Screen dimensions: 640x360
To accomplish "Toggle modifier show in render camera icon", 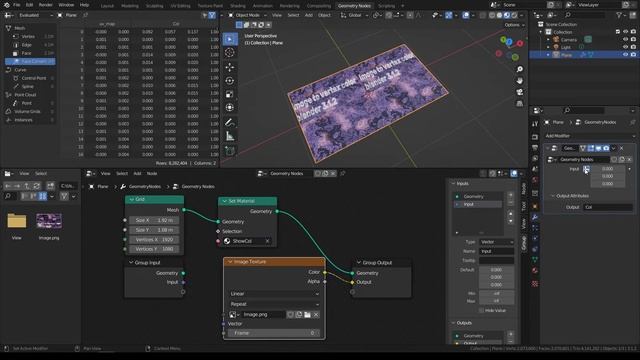I will click(606, 148).
